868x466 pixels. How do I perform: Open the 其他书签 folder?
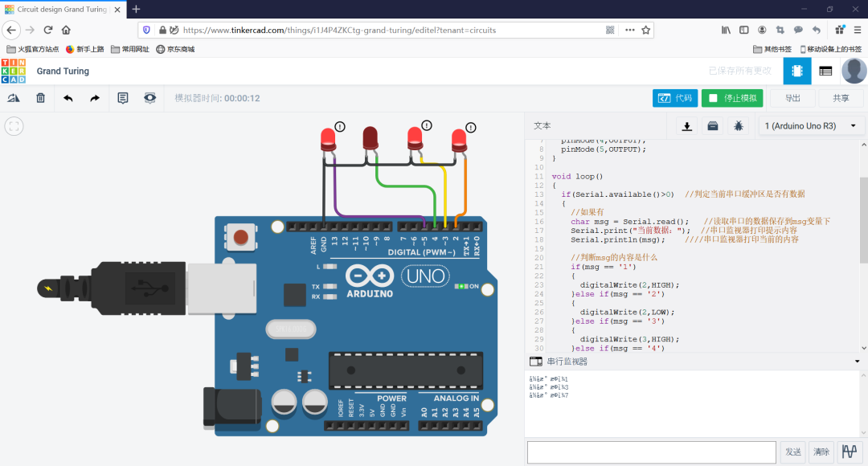(x=772, y=49)
